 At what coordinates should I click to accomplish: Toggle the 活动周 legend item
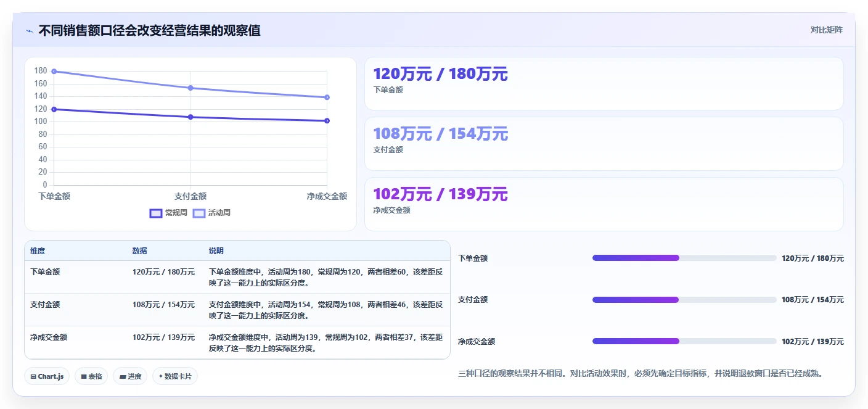click(211, 213)
